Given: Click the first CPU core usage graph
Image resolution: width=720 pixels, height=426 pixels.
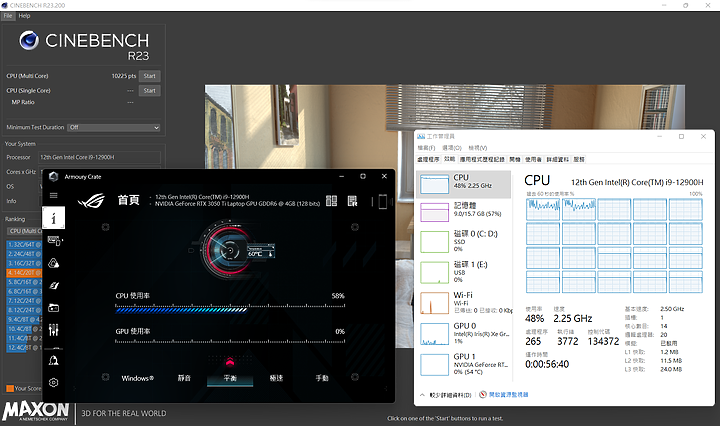Looking at the screenshot, I should tap(543, 209).
